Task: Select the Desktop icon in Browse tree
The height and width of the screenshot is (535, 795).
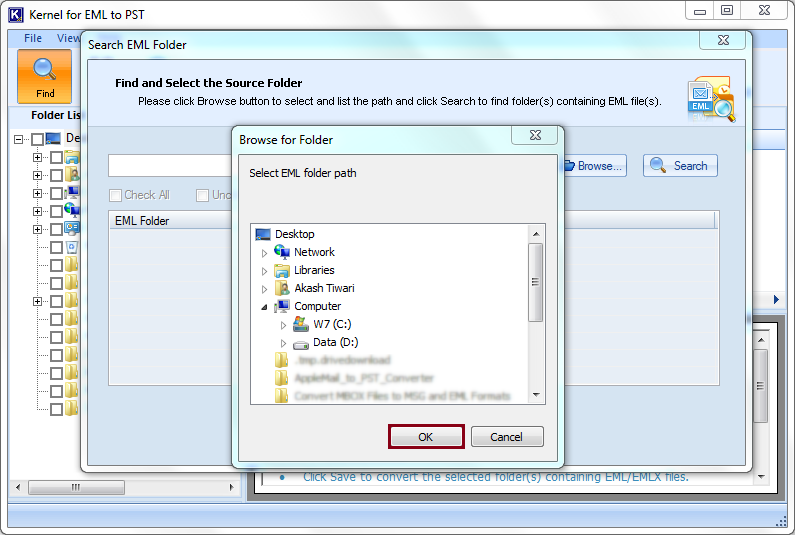Action: click(x=263, y=234)
